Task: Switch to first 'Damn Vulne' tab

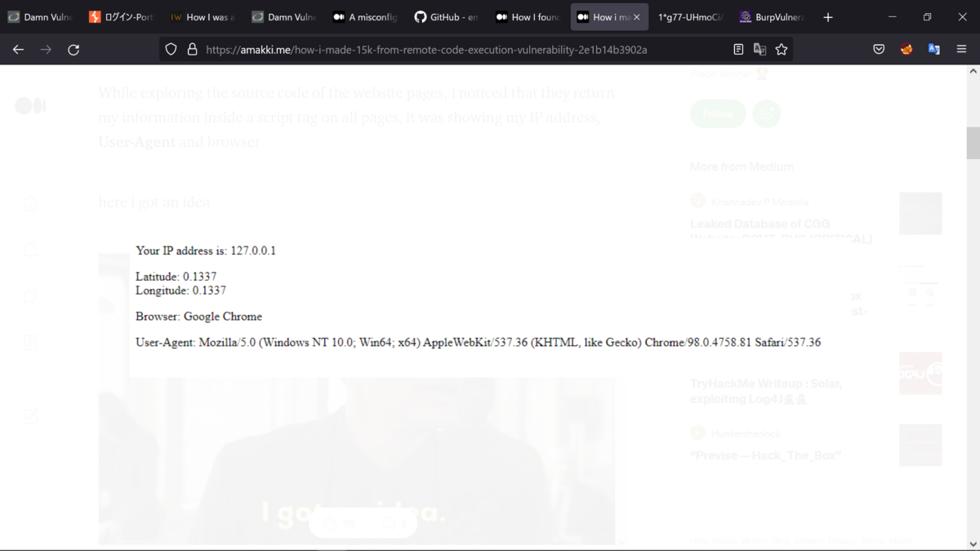Action: [x=41, y=17]
